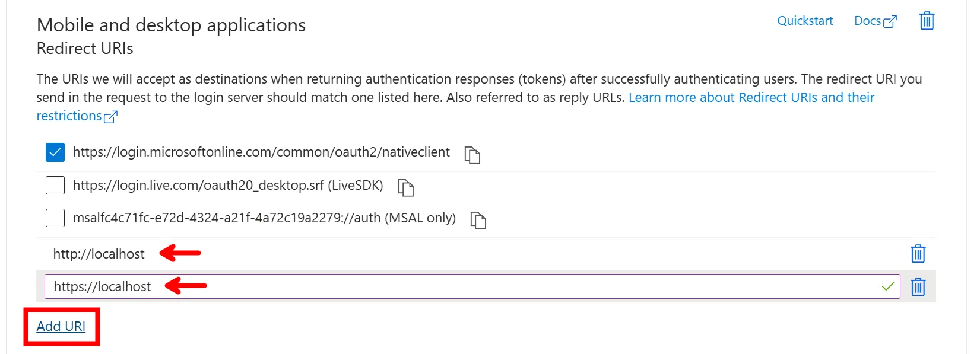
Task: Open the Docs link
Action: pyautogui.click(x=867, y=21)
